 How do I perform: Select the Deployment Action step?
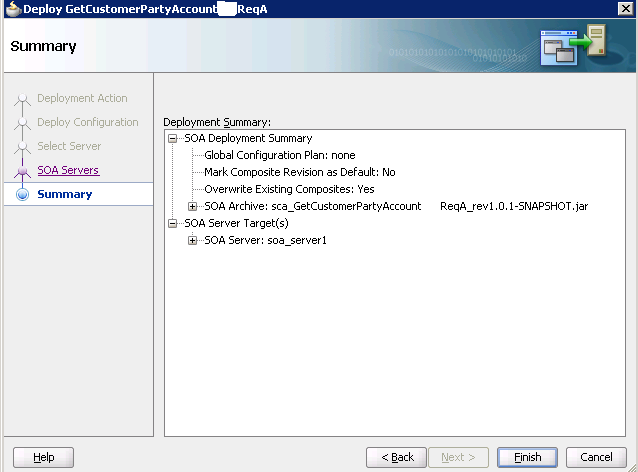pos(82,98)
